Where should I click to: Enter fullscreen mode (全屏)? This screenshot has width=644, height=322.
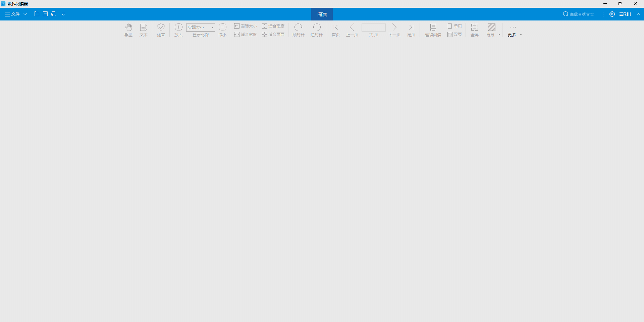(x=475, y=30)
